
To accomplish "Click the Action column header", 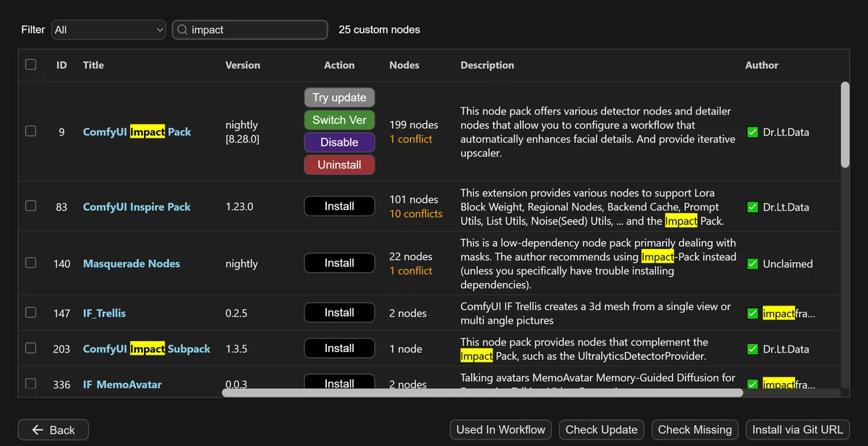I will tap(339, 65).
